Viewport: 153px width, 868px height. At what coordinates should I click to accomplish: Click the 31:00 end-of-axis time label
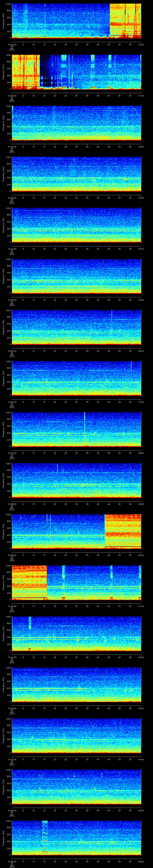pyautogui.click(x=141, y=96)
